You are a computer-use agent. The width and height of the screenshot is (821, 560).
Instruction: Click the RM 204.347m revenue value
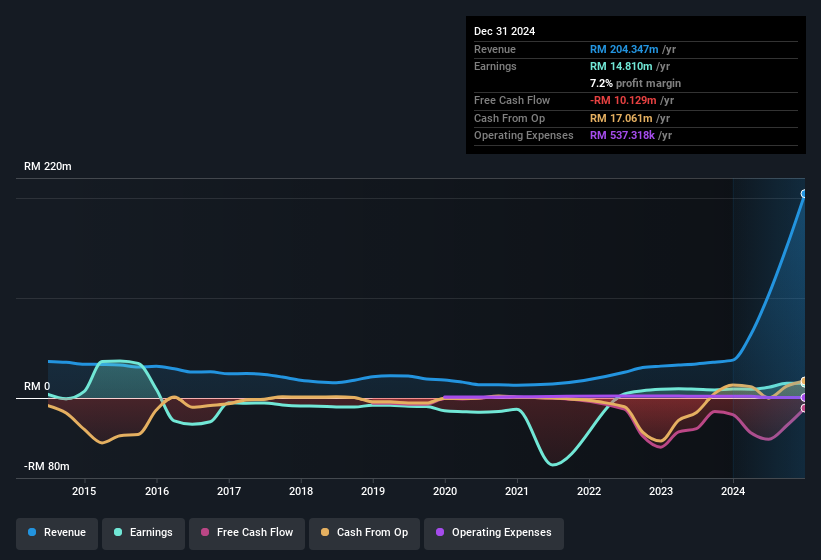coord(624,49)
